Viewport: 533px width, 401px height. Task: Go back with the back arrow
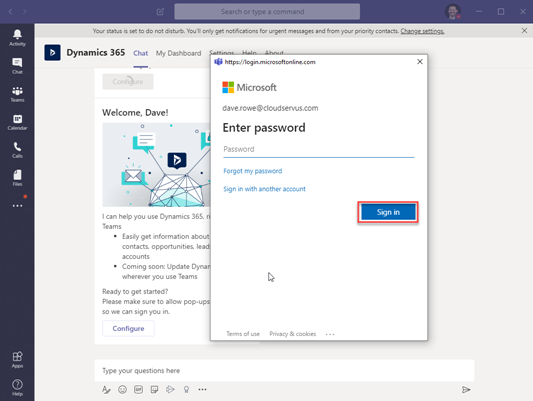11,12
